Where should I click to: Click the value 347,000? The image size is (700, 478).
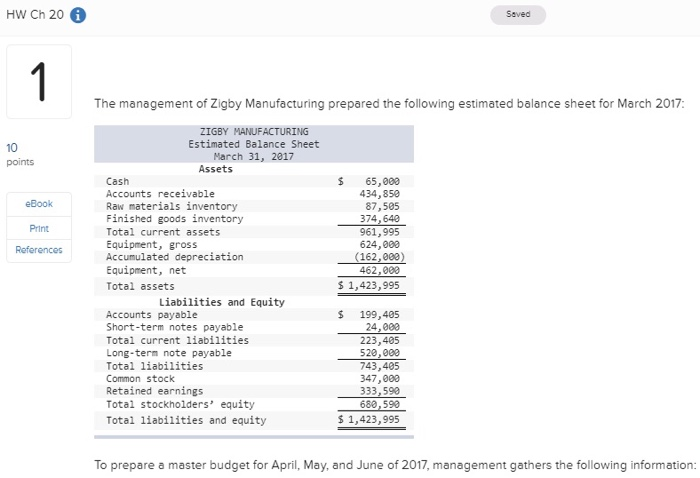pyautogui.click(x=379, y=379)
